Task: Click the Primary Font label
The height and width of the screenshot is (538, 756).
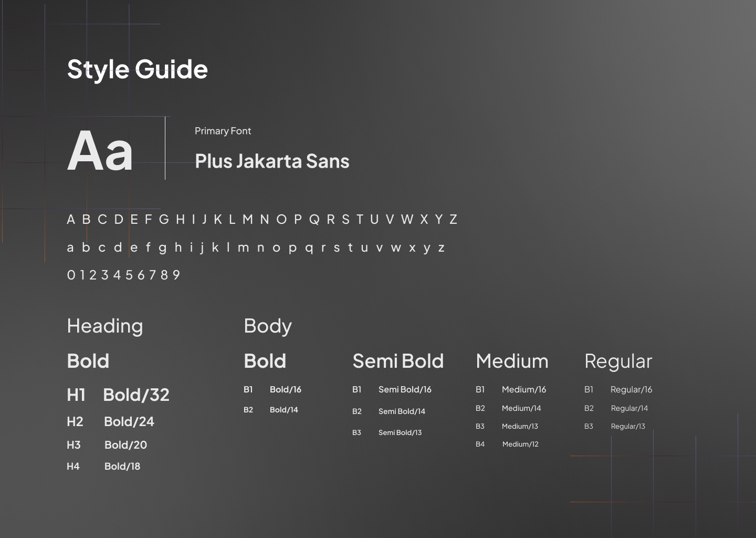Action: 223,131
